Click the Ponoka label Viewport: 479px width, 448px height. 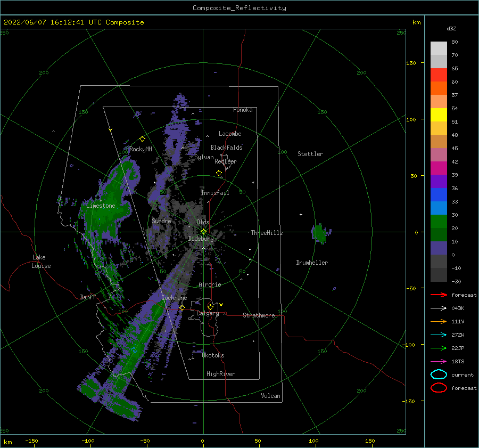coord(243,110)
